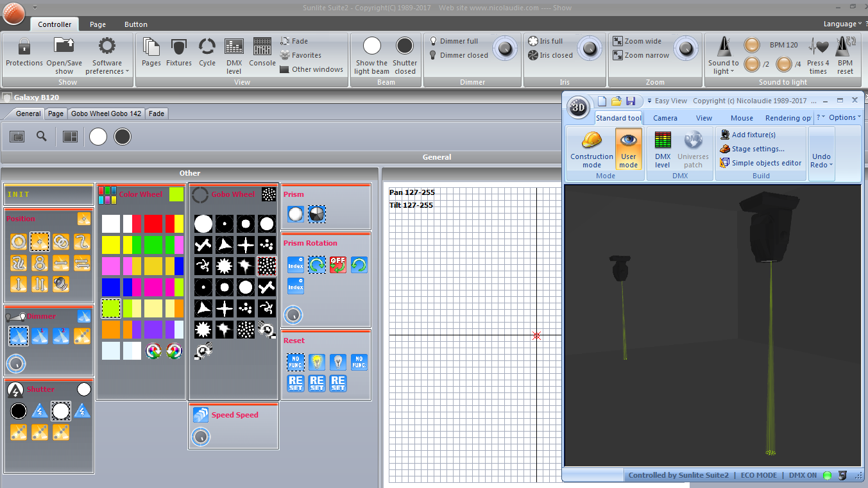The image size is (868, 488).
Task: Select the OFF icon under Prism Rotation
Action: click(338, 265)
